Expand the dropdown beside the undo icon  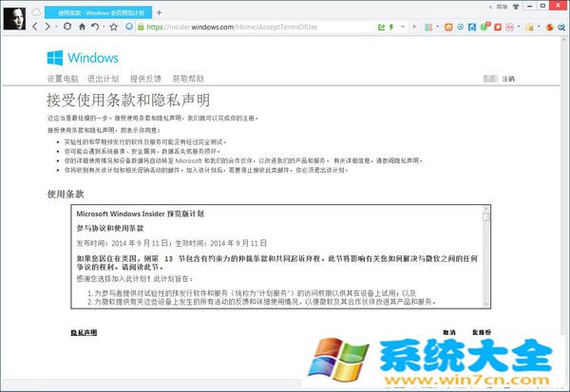pyautogui.click(x=104, y=27)
